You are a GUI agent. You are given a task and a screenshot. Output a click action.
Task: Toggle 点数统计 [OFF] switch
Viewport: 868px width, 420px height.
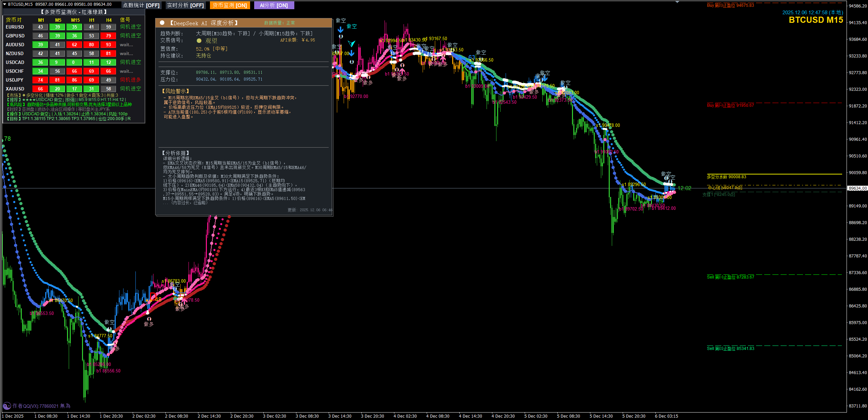(x=141, y=5)
